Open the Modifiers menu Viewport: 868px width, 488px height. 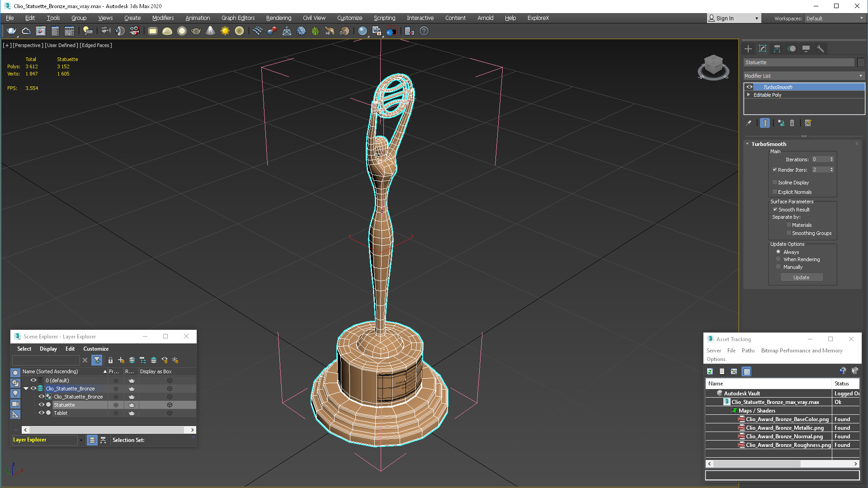163,18
